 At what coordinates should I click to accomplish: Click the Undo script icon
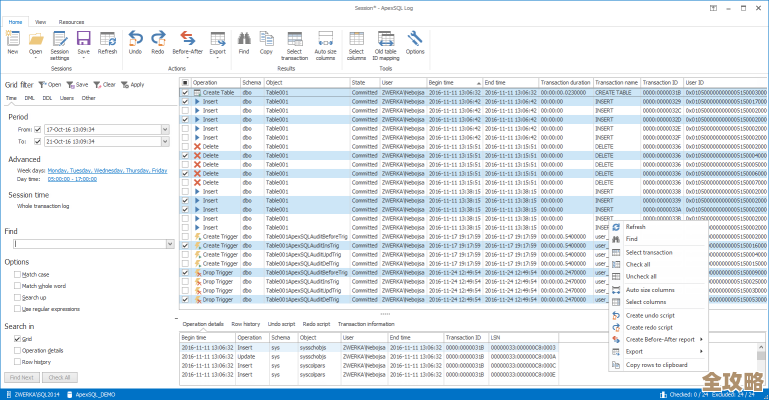click(x=135, y=38)
